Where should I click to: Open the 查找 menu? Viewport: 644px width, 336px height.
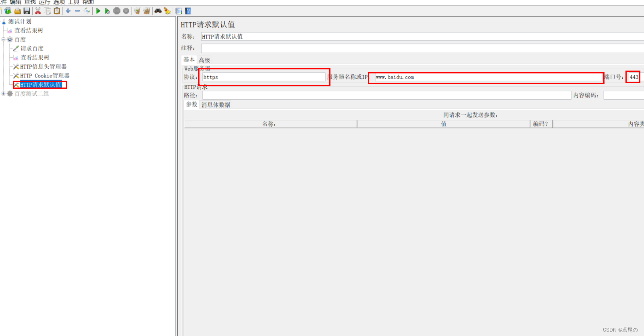click(30, 2)
